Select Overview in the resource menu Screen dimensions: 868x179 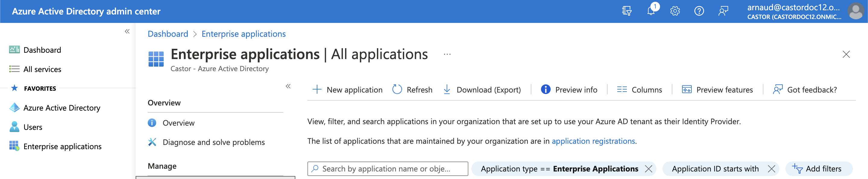click(178, 123)
